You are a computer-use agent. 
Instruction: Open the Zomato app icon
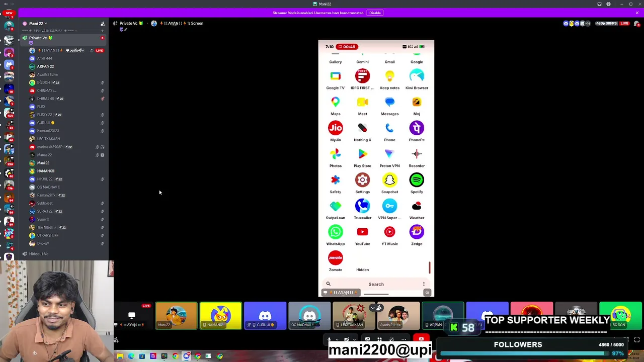pyautogui.click(x=335, y=258)
